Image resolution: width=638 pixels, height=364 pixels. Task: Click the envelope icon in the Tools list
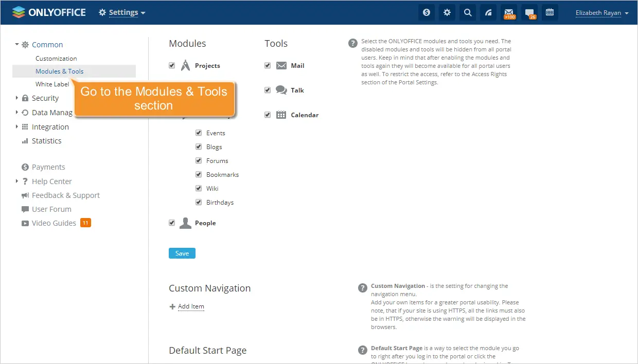pos(281,65)
